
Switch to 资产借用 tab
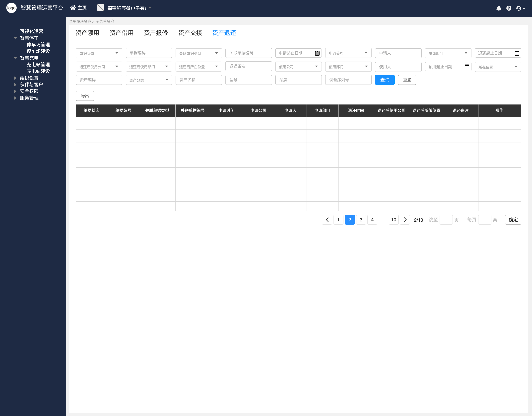pyautogui.click(x=122, y=33)
